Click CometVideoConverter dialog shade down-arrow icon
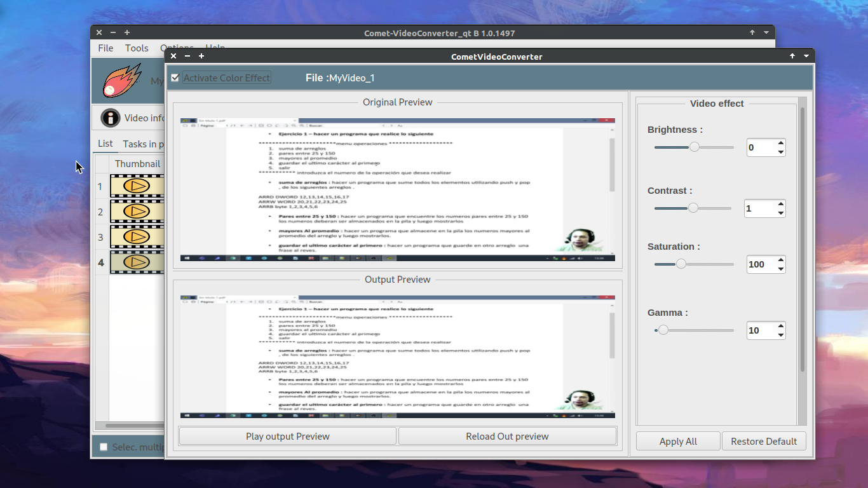 click(x=806, y=56)
